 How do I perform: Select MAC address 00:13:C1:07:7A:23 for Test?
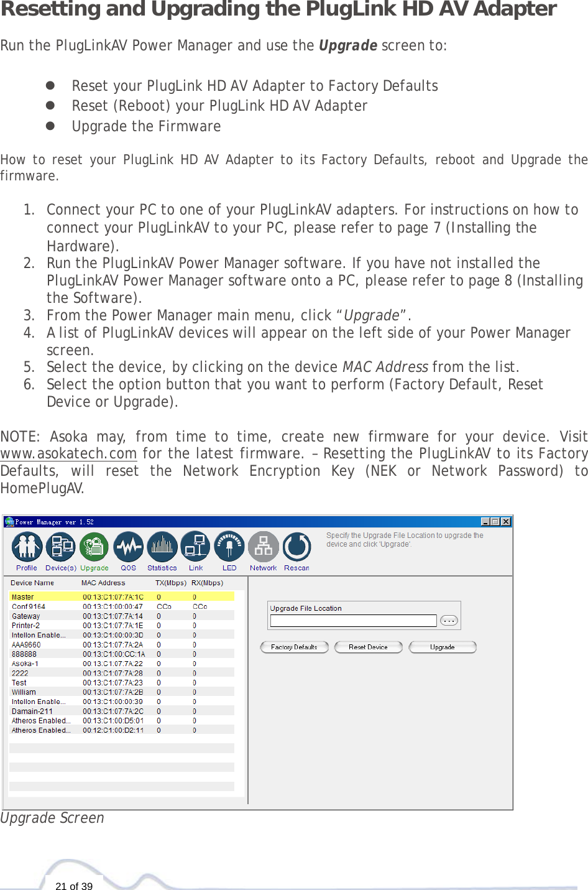point(113,682)
